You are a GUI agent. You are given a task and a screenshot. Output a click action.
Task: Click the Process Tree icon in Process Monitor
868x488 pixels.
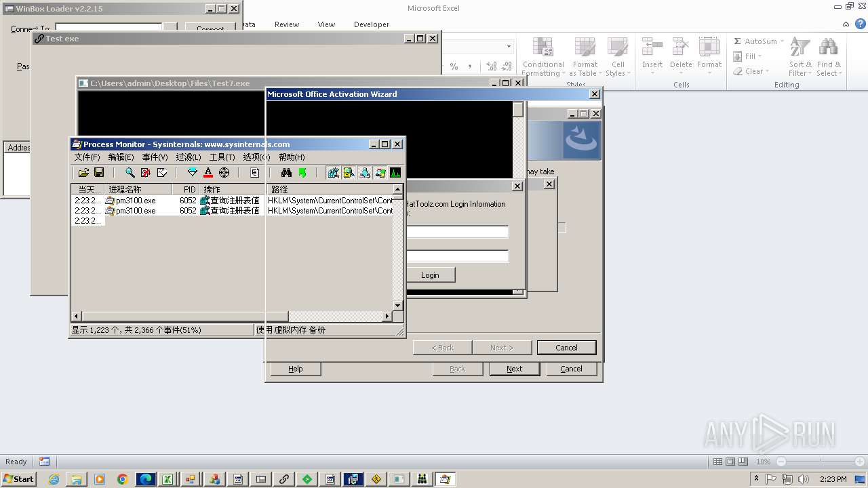click(x=255, y=173)
